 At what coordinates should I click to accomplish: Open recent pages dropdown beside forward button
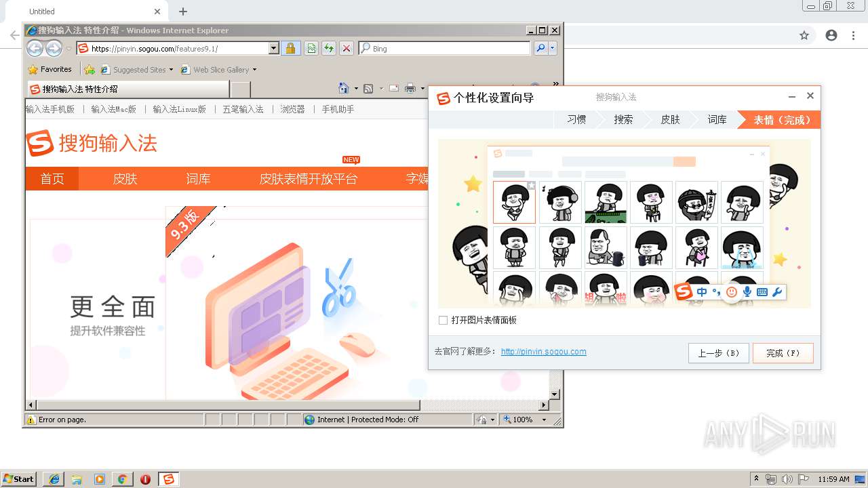(x=68, y=49)
